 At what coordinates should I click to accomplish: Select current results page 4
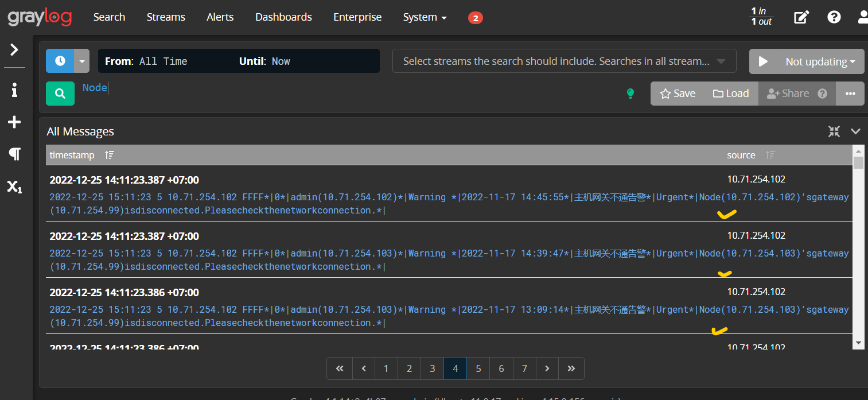pyautogui.click(x=456, y=368)
